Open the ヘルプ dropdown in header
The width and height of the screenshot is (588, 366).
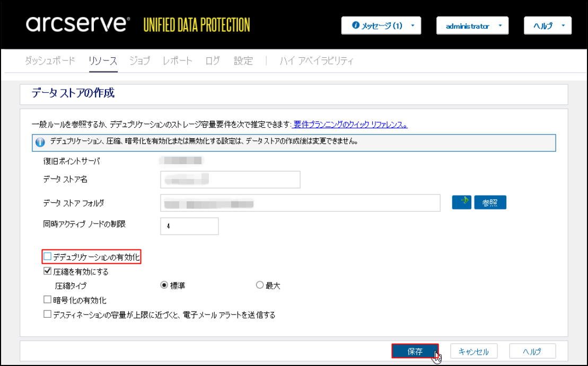[547, 25]
